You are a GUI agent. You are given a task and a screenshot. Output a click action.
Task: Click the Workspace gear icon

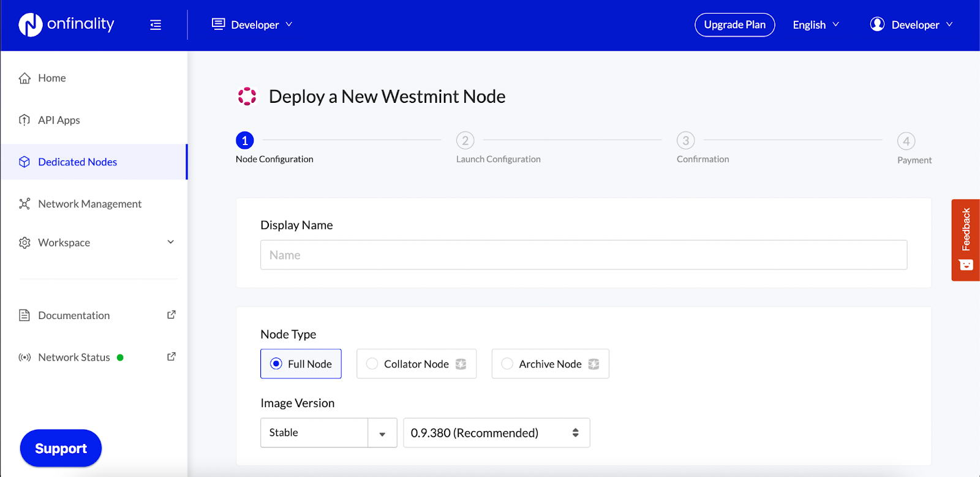pyautogui.click(x=24, y=243)
